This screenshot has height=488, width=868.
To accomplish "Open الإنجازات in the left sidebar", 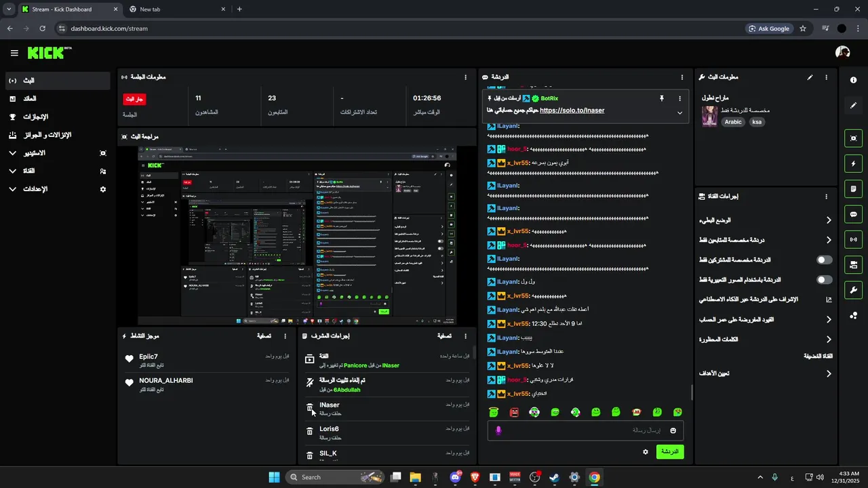I will tap(58, 117).
